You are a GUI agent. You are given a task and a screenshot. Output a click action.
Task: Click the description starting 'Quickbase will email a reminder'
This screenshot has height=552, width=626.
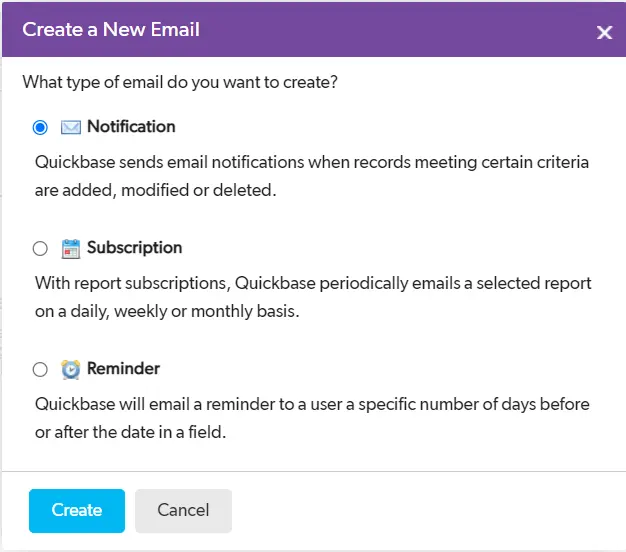(x=312, y=418)
